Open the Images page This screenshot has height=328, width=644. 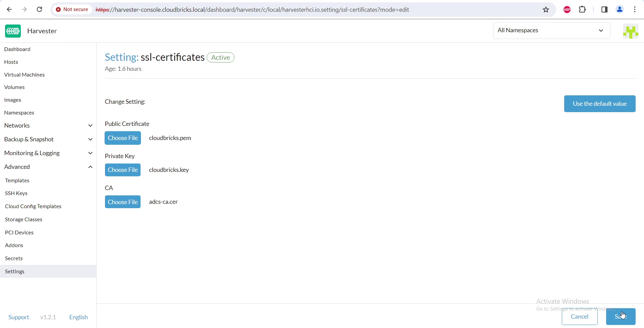(x=13, y=100)
